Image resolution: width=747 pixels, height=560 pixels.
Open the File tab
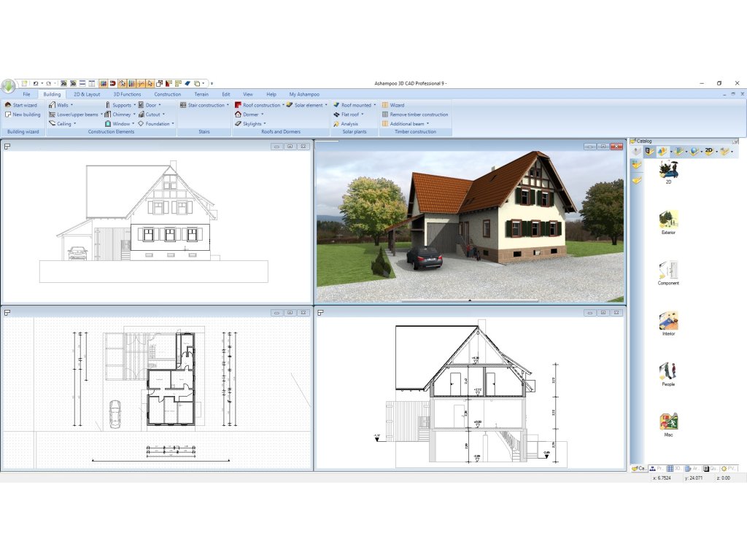coord(26,94)
